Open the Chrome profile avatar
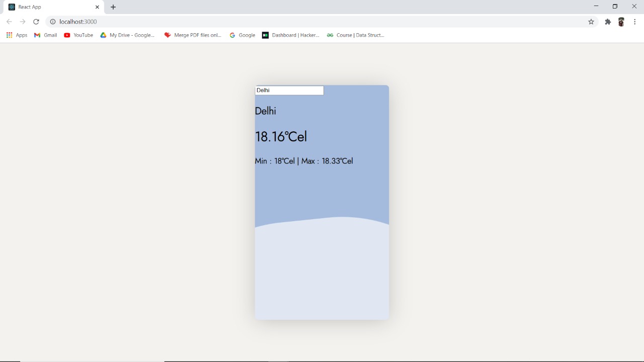Viewport: 644px width, 362px height. point(621,22)
